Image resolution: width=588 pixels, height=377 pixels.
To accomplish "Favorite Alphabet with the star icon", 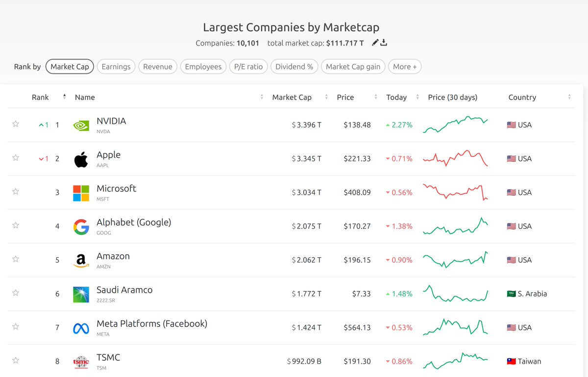I will coord(16,226).
